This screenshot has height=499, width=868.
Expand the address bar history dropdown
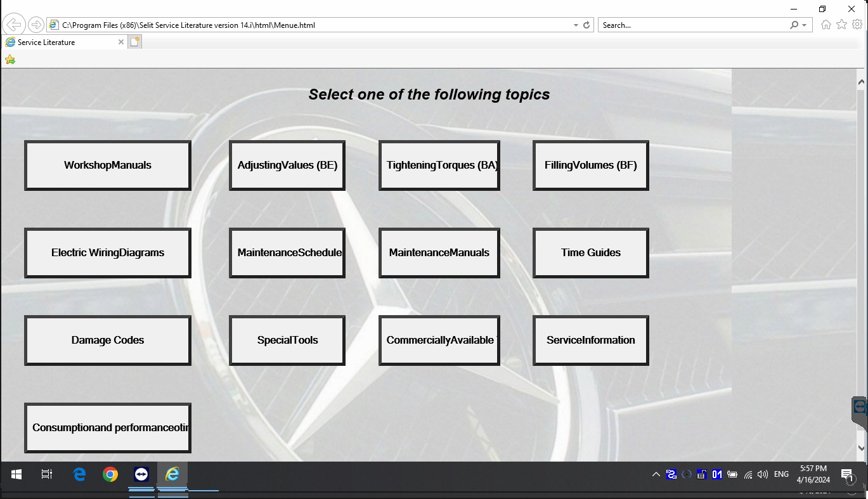(576, 25)
